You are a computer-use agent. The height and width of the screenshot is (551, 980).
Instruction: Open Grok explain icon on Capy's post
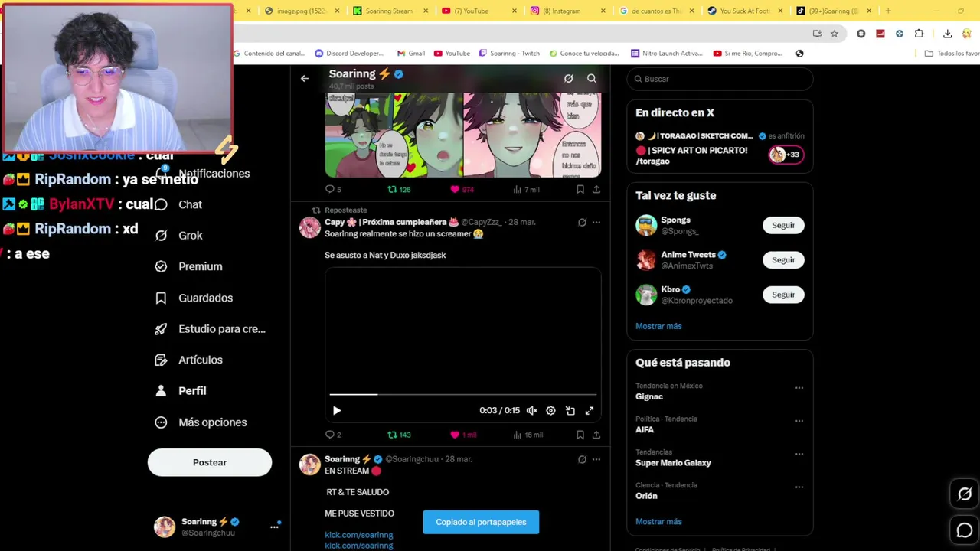click(x=582, y=222)
